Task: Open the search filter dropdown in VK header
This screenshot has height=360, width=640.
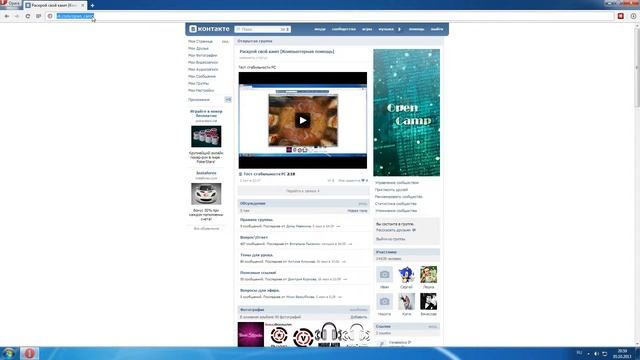Action: [x=285, y=29]
